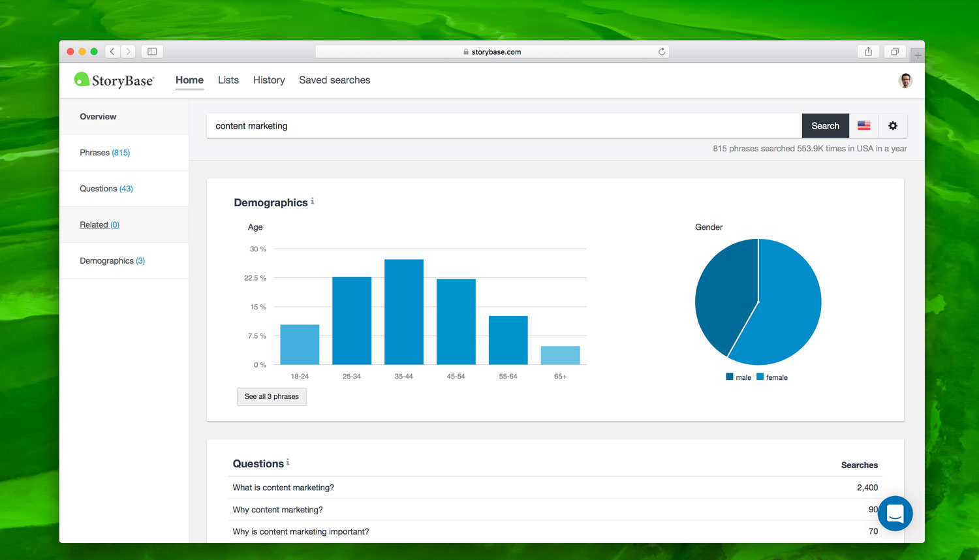Viewport: 979px width, 560px height.
Task: Open Saved searches
Action: [x=335, y=80]
